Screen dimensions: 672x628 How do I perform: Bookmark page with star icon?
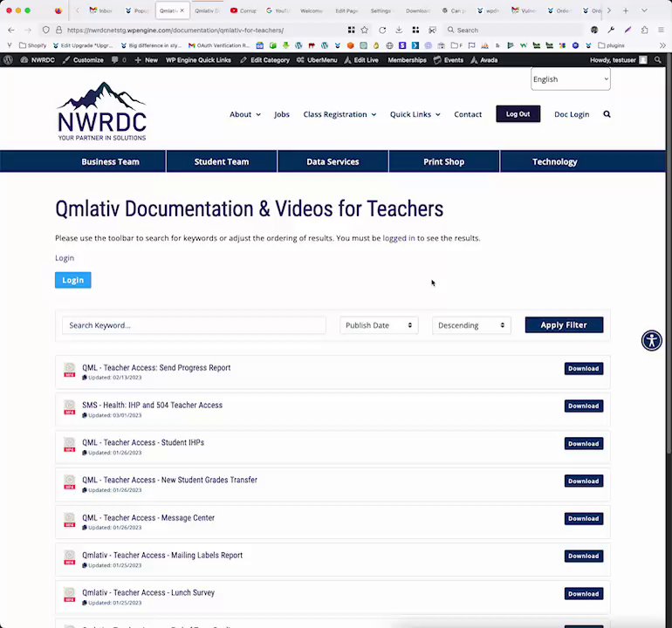pos(365,30)
